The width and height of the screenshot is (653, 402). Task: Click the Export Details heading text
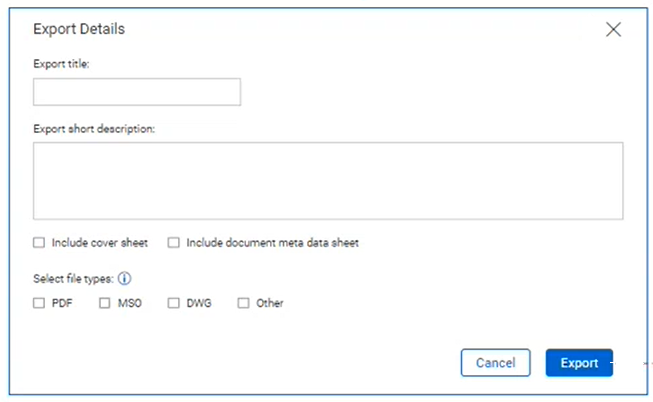pyautogui.click(x=79, y=29)
